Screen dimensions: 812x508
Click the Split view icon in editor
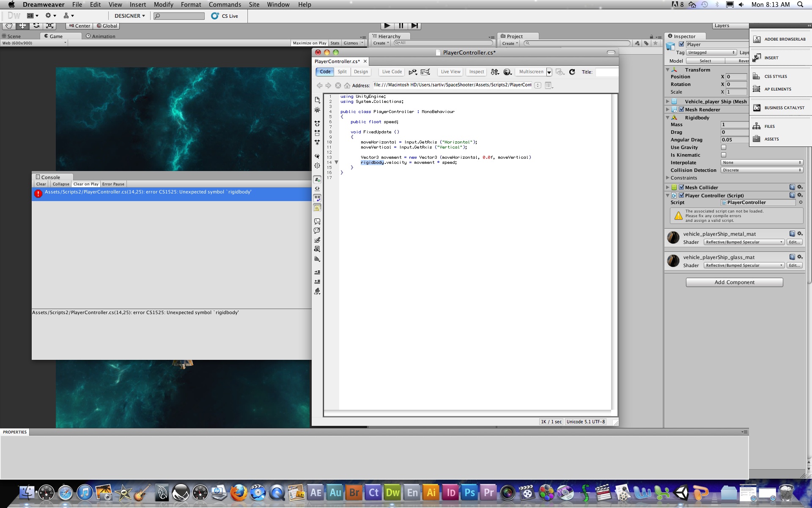point(342,72)
